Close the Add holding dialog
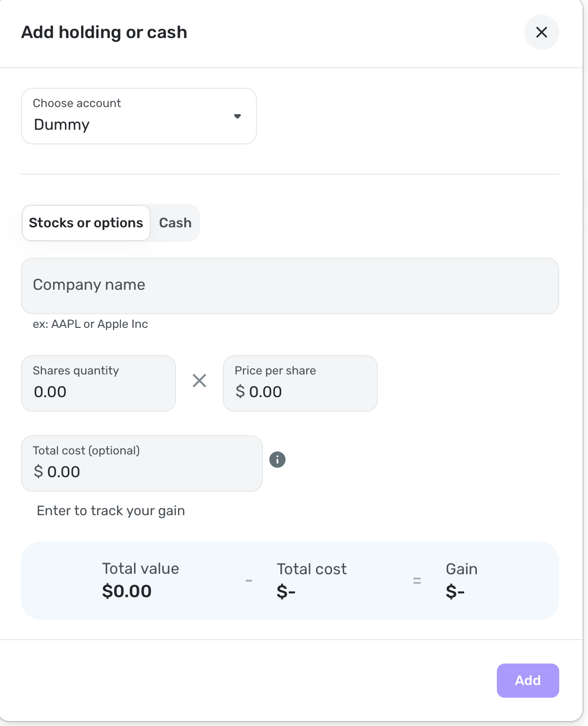This screenshot has height=726, width=588. pos(541,32)
